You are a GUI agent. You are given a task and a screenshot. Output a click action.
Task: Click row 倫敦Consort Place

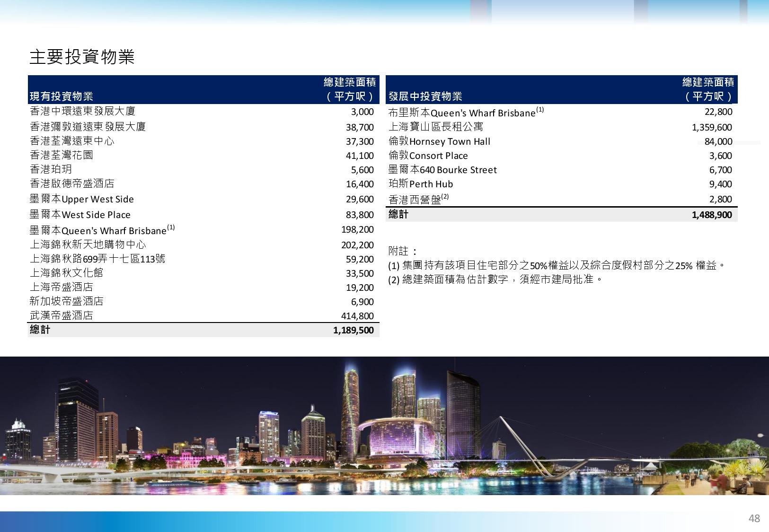click(x=562, y=155)
